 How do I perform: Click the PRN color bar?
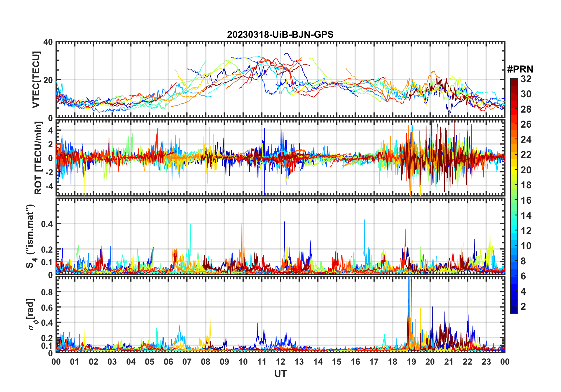[514, 196]
